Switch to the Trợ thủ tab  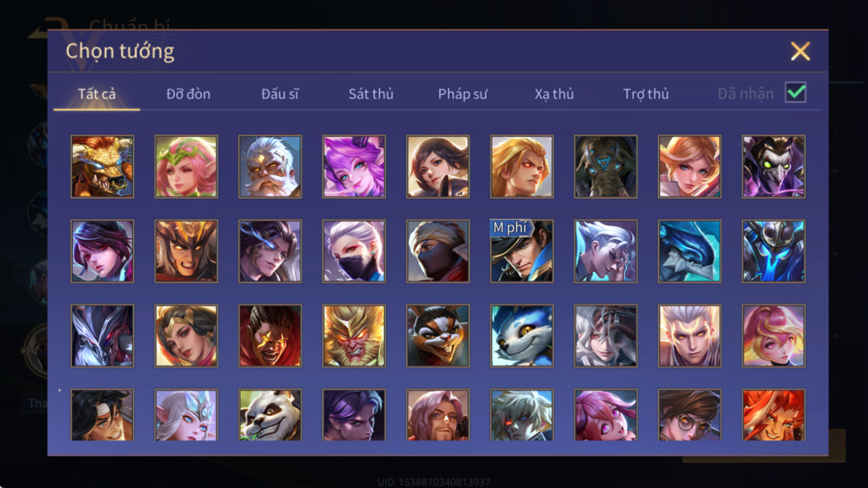pyautogui.click(x=646, y=94)
